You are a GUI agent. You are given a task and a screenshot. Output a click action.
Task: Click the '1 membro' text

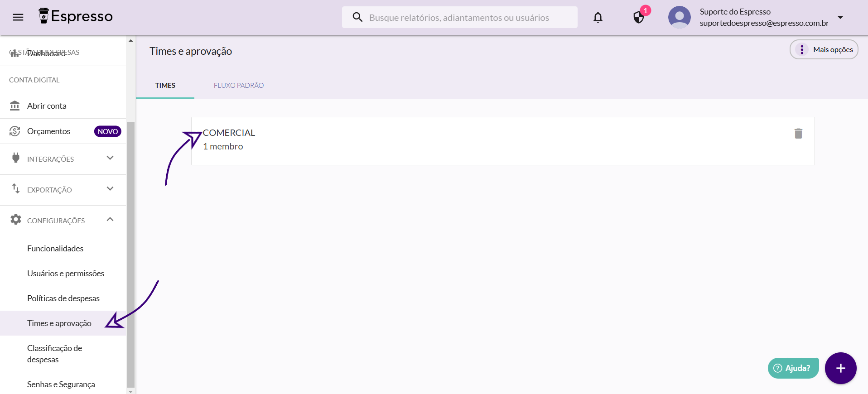pyautogui.click(x=223, y=146)
